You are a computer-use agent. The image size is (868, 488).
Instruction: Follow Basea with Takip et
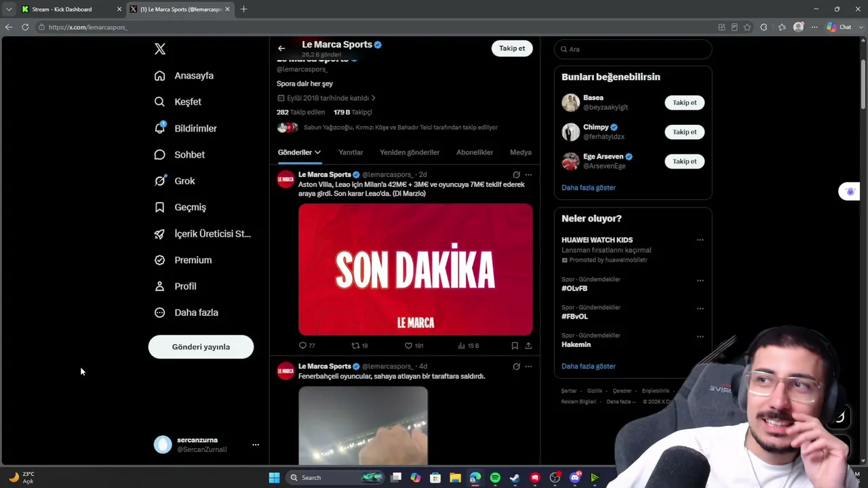[x=684, y=103]
